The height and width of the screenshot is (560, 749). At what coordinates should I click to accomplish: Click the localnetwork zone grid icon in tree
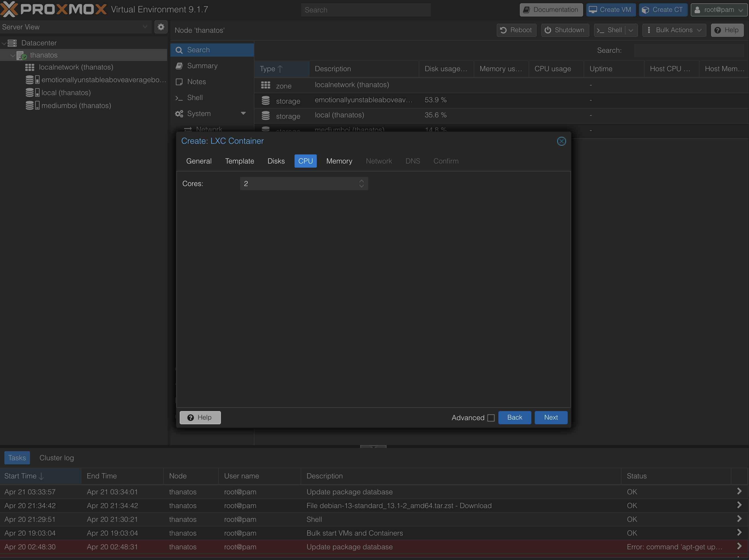[30, 67]
